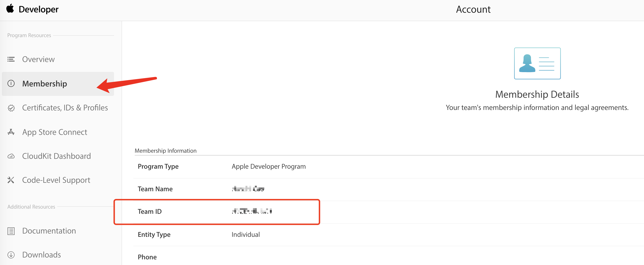Open Certificates, IDs & Profiles

click(65, 108)
